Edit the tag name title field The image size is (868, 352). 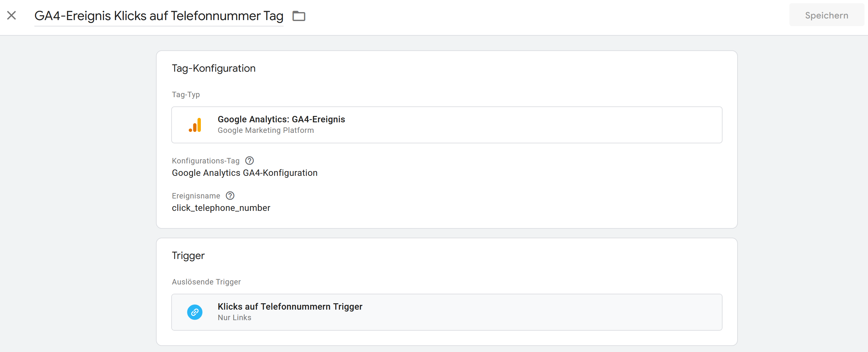159,16
